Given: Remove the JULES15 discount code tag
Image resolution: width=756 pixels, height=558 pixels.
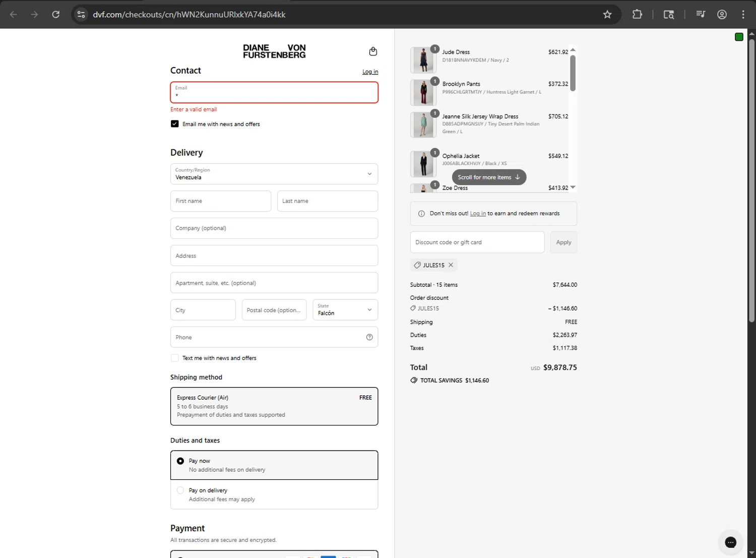Looking at the screenshot, I should click(x=451, y=265).
